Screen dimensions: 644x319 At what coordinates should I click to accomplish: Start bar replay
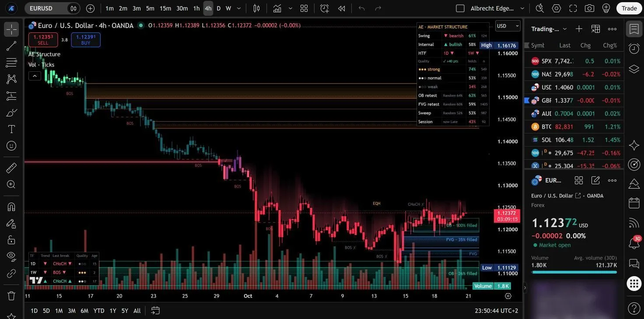point(341,8)
